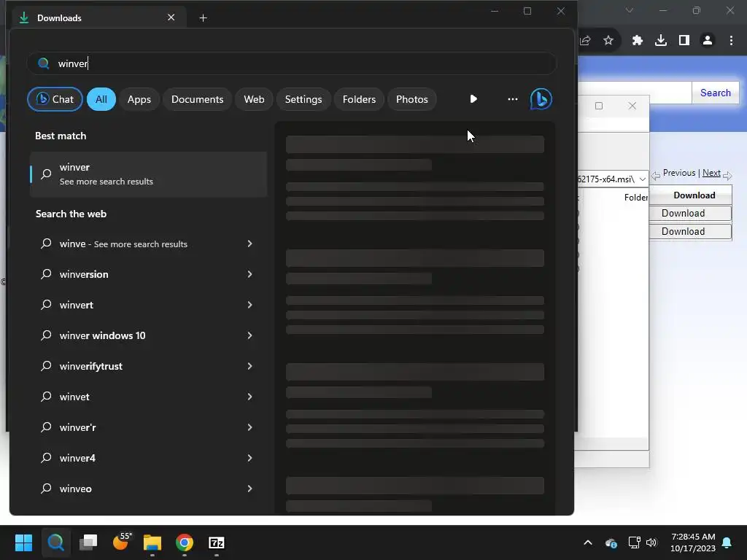The width and height of the screenshot is (747, 560).
Task: Click the Next arrow icon on webpage
Action: pyautogui.click(x=727, y=176)
